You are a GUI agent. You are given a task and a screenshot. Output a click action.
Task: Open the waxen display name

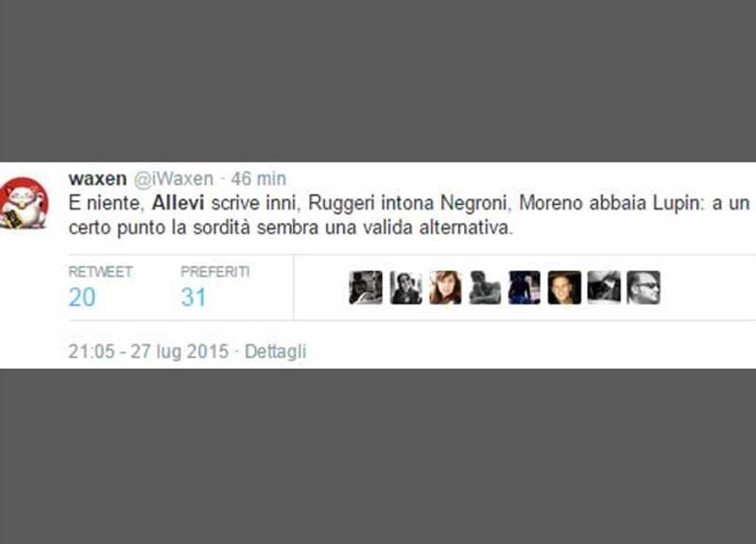coord(97,178)
